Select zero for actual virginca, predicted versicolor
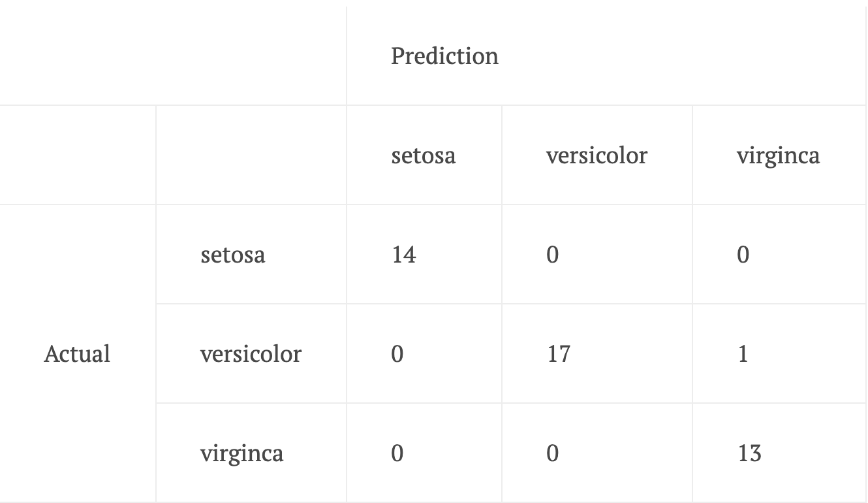The image size is (868, 503). (x=552, y=453)
